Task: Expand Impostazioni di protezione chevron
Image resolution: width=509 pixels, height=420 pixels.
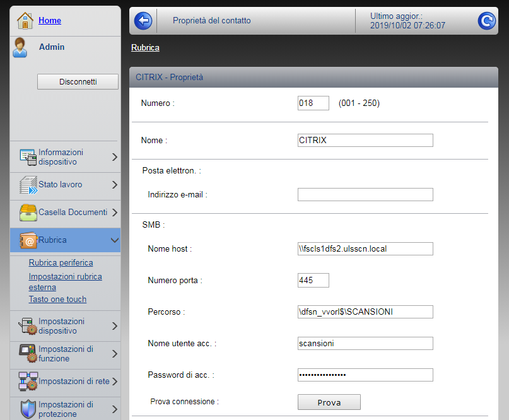Action: (x=115, y=409)
